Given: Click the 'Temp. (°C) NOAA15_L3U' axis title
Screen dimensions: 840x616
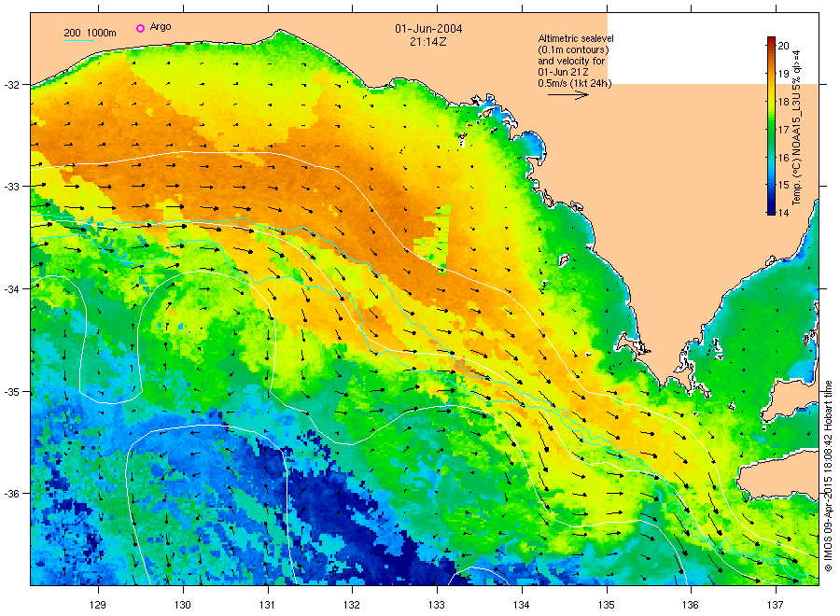Looking at the screenshot, I should (x=797, y=151).
